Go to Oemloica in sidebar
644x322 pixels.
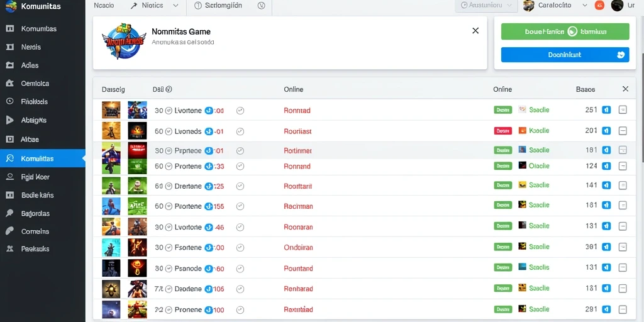pos(35,84)
